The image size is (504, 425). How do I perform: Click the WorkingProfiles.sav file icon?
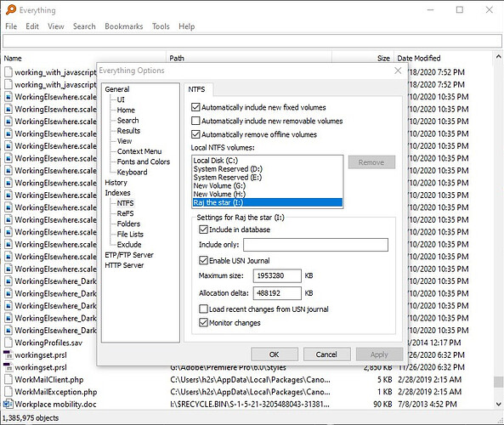(8, 343)
